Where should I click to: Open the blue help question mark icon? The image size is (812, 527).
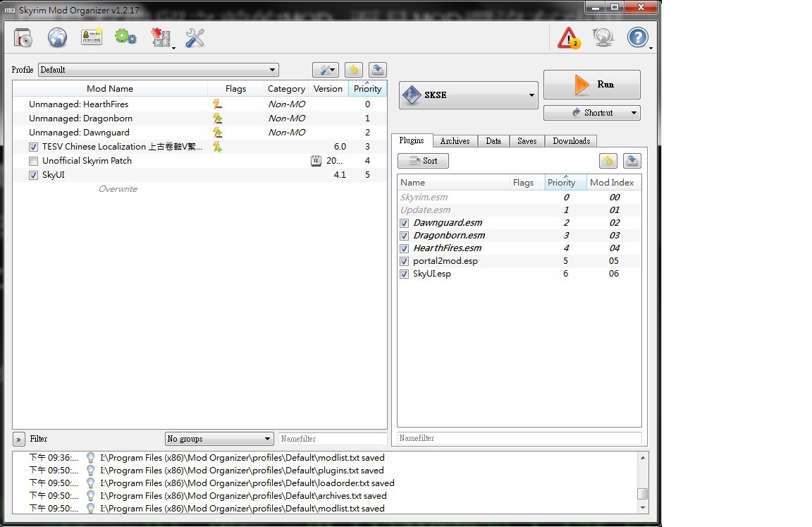pos(637,37)
